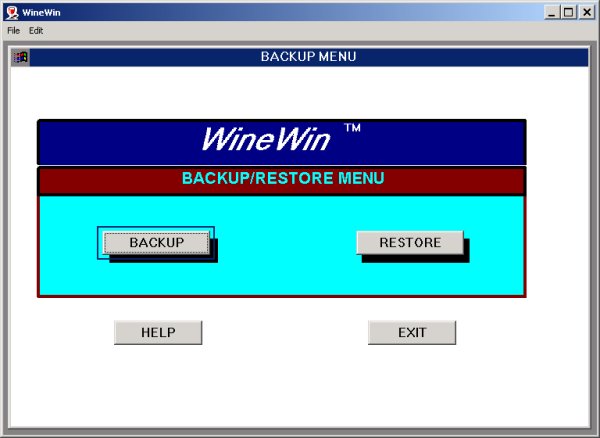The height and width of the screenshot is (438, 600).
Task: Close the WineWin window
Action: pyautogui.click(x=586, y=12)
